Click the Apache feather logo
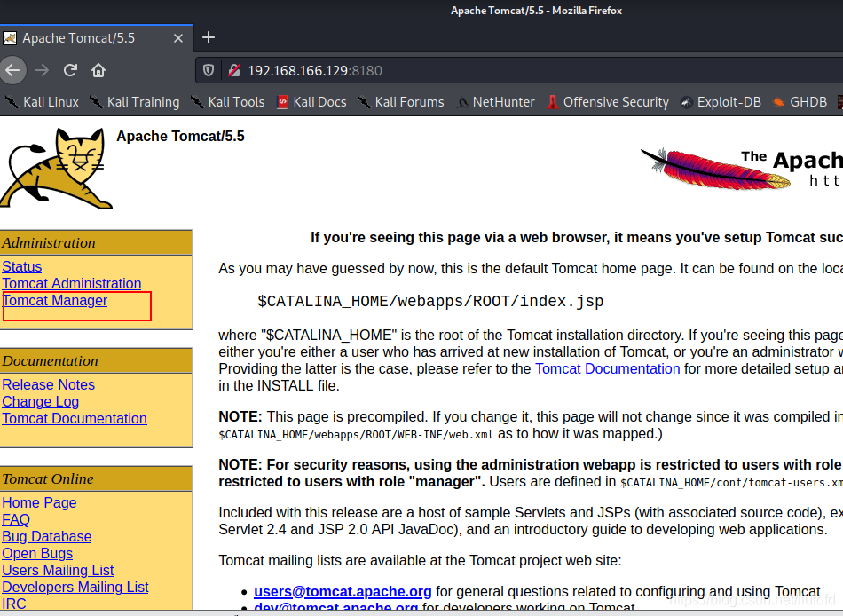This screenshot has width=843, height=616. click(x=742, y=169)
